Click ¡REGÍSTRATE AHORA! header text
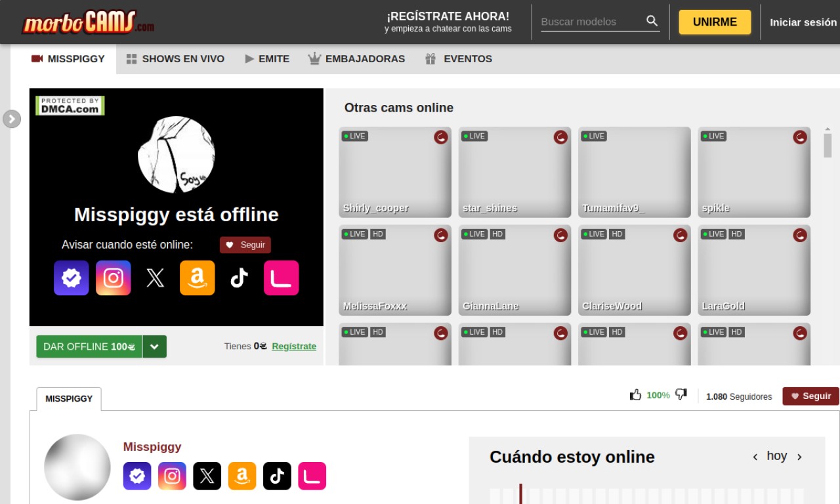 coord(448,16)
